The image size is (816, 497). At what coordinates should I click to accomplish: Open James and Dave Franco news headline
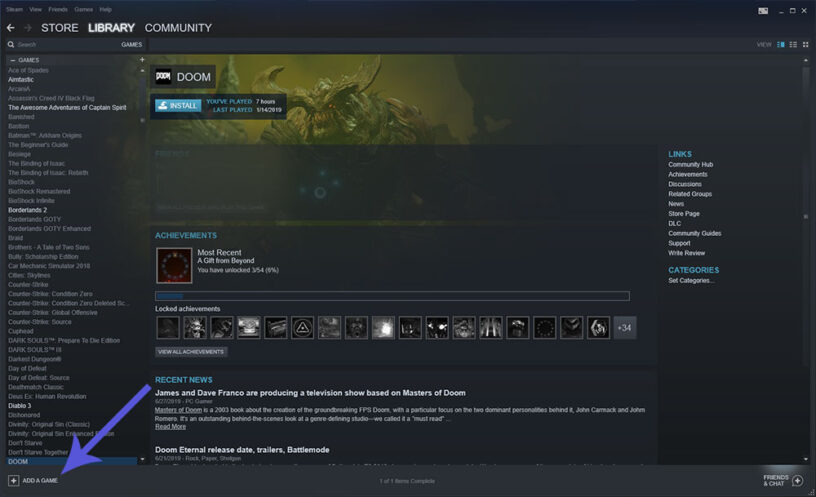[x=310, y=393]
